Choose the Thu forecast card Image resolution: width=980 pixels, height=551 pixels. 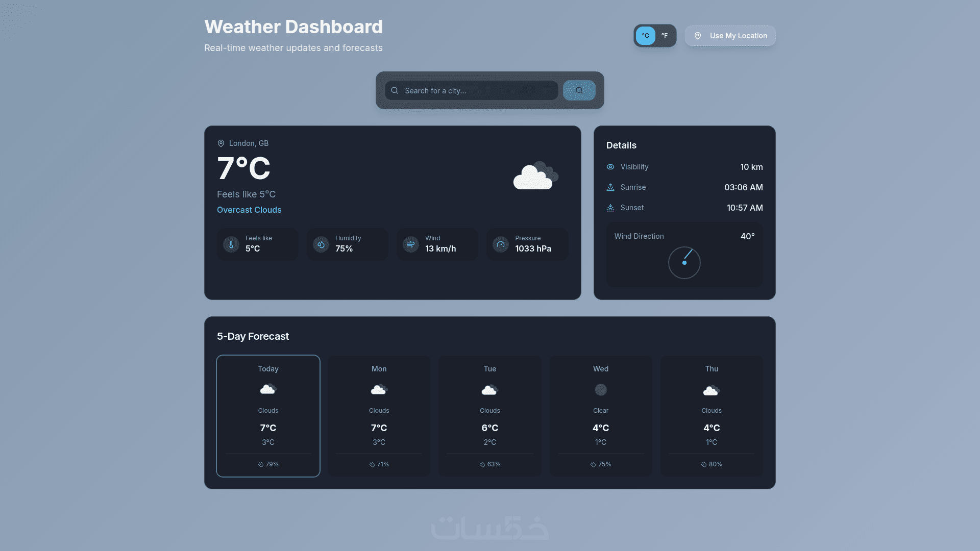pyautogui.click(x=712, y=416)
